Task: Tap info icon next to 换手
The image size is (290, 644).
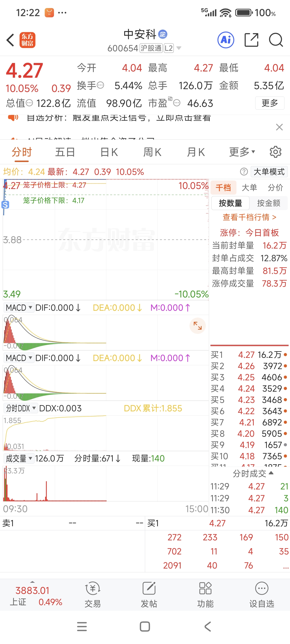Action: click(x=100, y=85)
